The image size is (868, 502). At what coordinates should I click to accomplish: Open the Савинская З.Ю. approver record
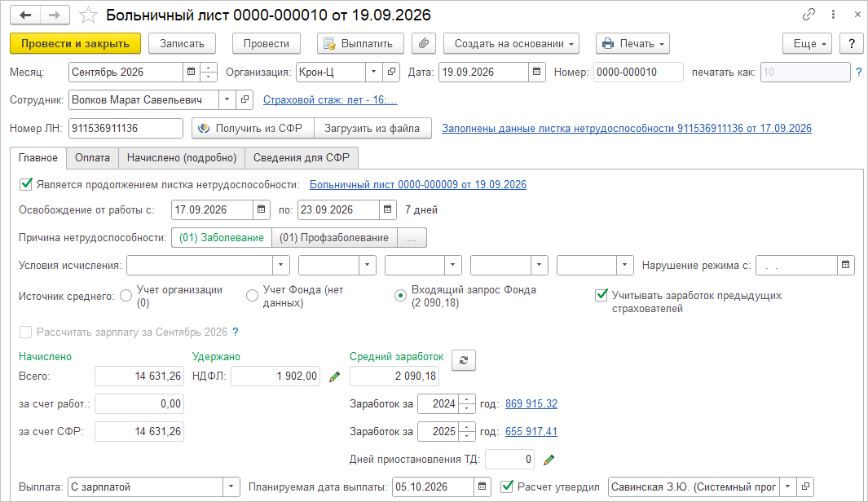(805, 487)
